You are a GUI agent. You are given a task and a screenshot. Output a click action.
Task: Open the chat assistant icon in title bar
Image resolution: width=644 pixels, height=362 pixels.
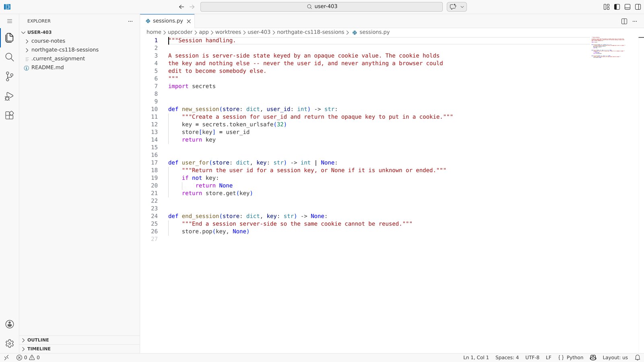point(453,7)
